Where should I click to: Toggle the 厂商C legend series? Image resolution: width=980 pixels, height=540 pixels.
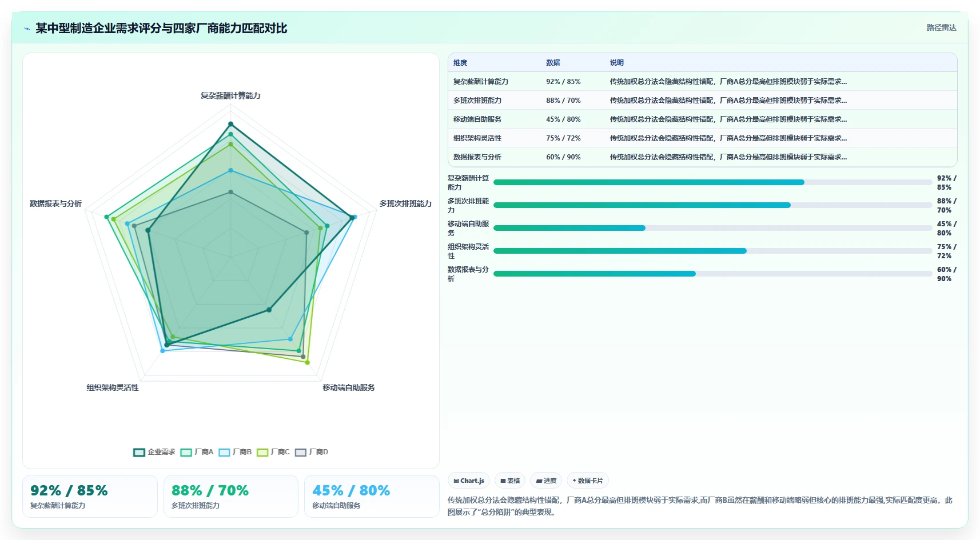273,452
